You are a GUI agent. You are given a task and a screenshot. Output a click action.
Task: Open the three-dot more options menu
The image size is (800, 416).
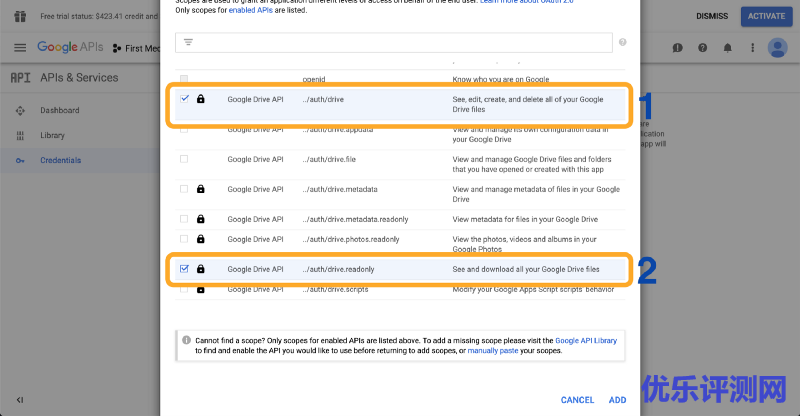coord(753,47)
